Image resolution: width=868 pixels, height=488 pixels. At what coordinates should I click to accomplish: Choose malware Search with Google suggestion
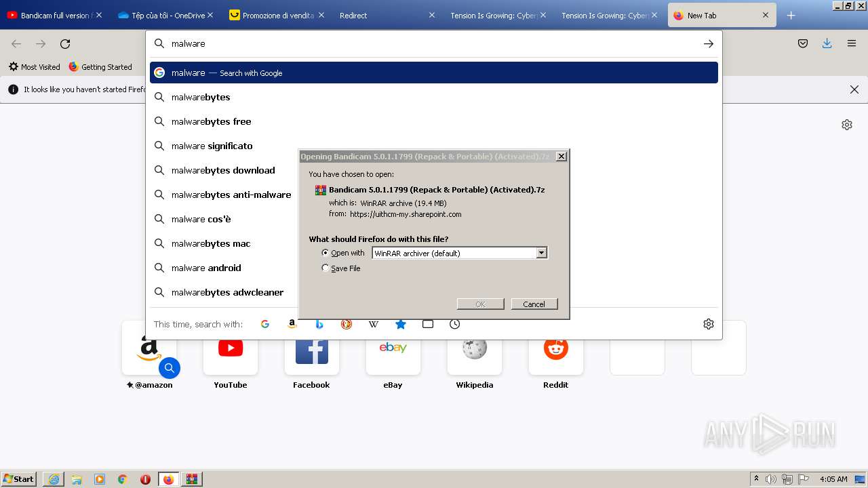[434, 73]
